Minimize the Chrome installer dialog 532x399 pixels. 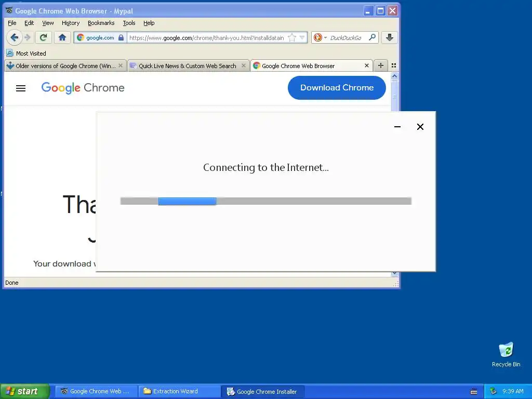(x=397, y=127)
